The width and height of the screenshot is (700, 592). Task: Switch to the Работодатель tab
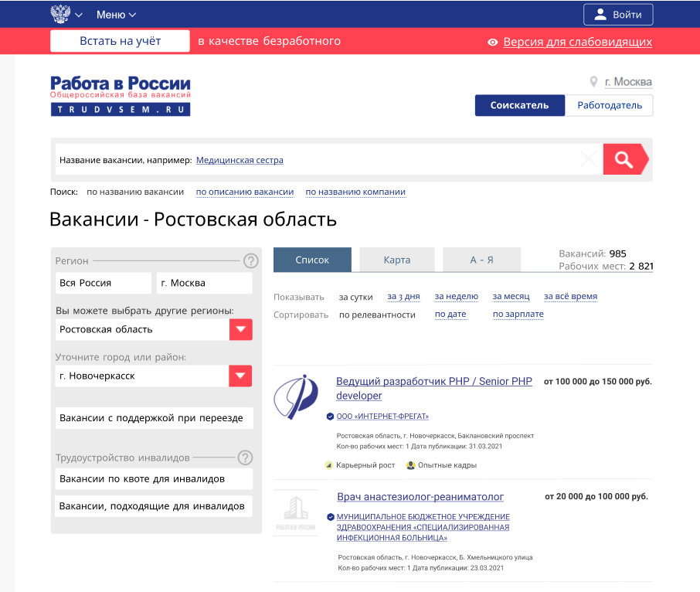tap(610, 105)
